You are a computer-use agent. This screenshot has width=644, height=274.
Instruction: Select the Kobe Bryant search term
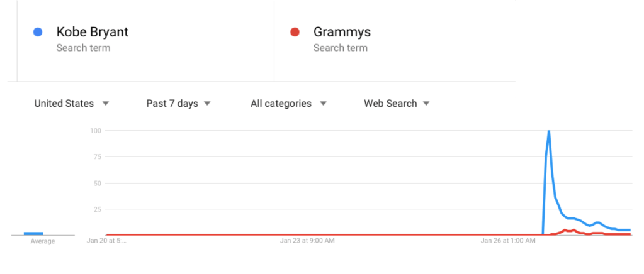pos(92,32)
